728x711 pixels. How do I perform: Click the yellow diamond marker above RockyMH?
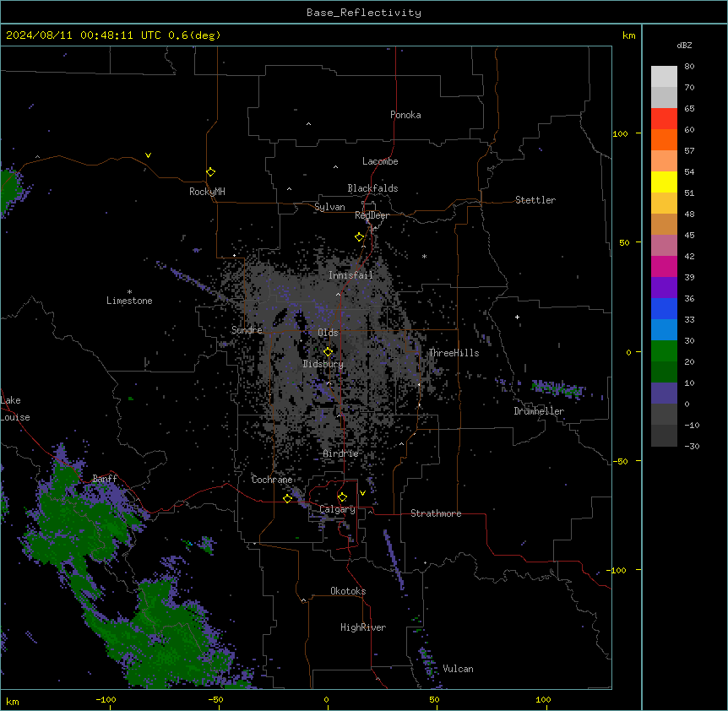point(211,171)
